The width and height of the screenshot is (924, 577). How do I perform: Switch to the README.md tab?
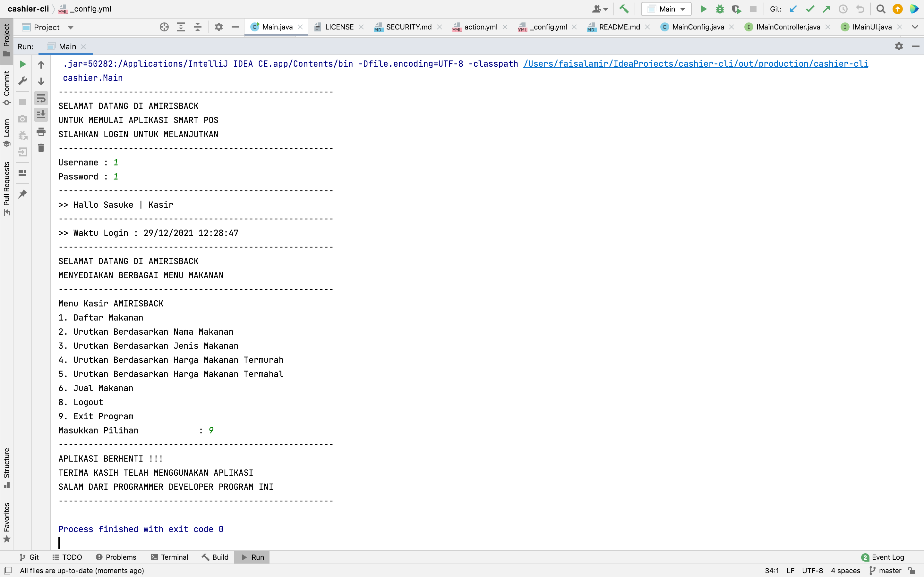click(619, 27)
